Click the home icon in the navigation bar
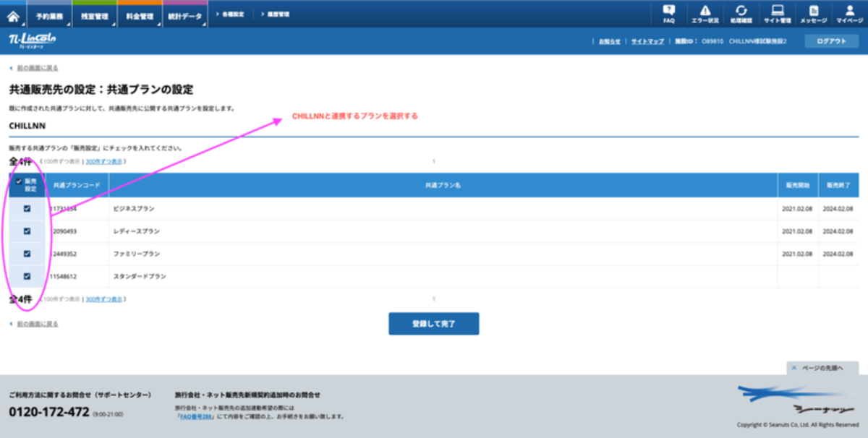 13,15
